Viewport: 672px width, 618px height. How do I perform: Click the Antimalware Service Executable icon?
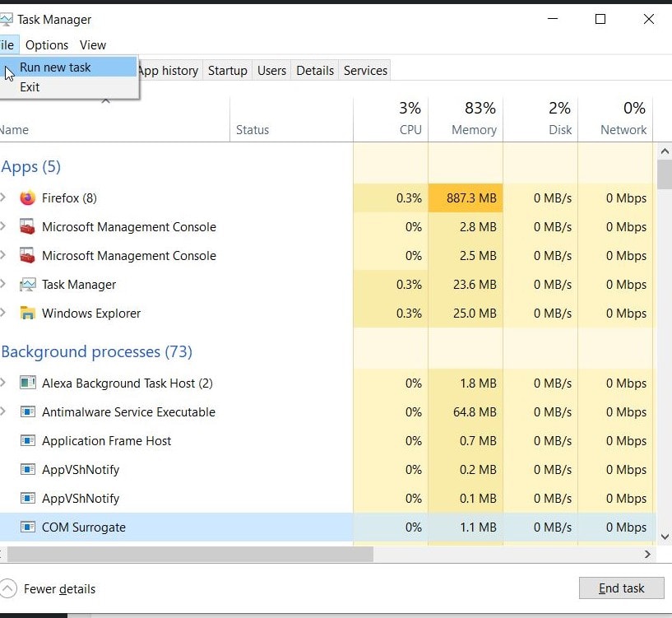point(28,411)
